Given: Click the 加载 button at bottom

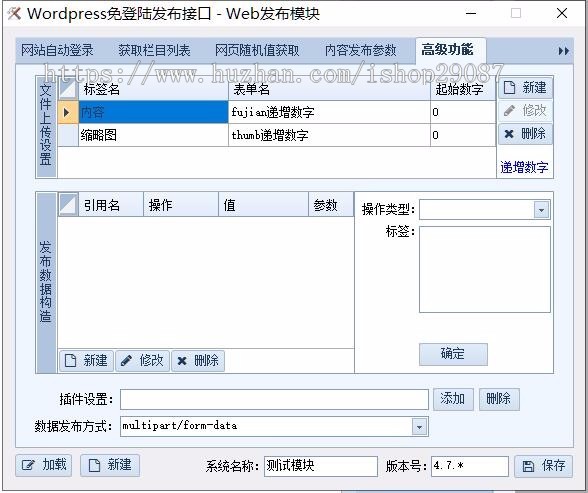Looking at the screenshot, I should [44, 465].
